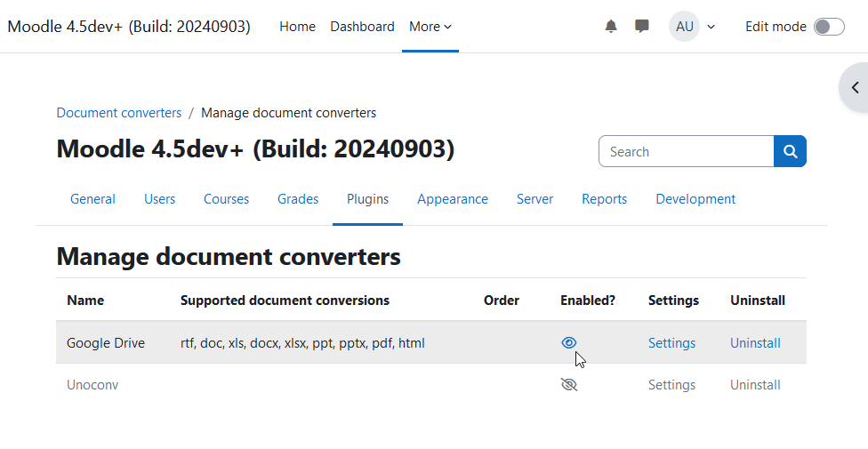Uninstall the Google Drive converter

coord(755,343)
